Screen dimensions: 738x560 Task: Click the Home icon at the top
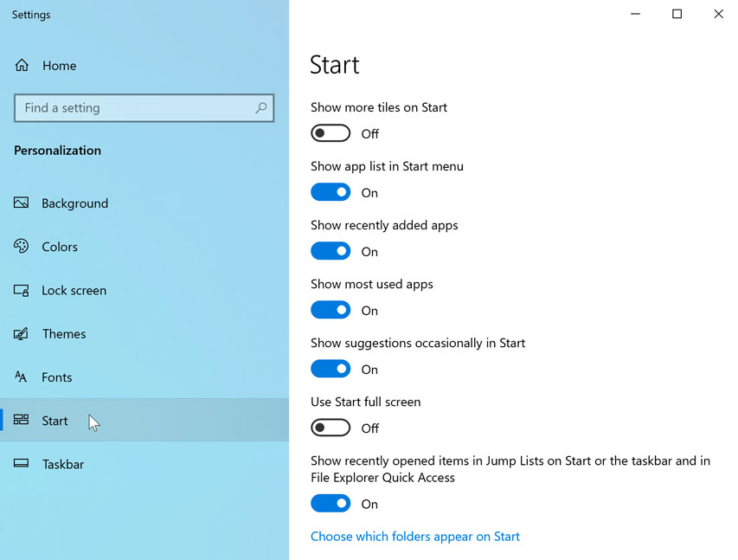[21, 65]
